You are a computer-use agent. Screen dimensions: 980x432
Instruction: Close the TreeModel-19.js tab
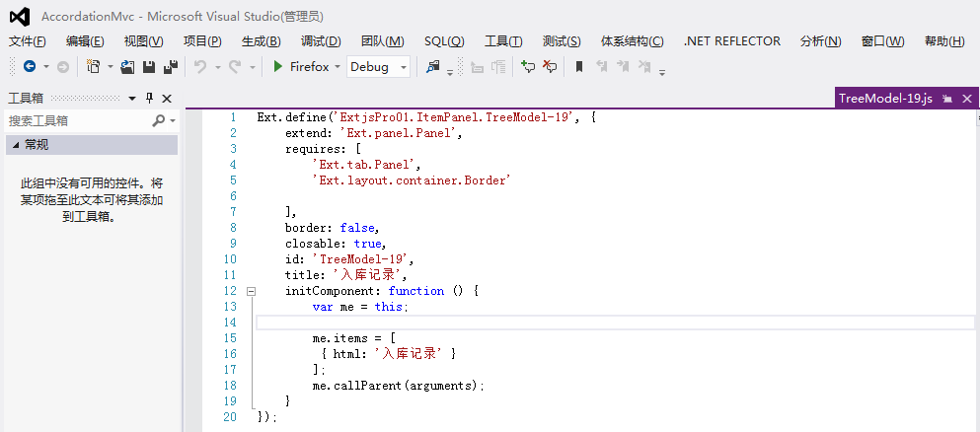pos(967,99)
